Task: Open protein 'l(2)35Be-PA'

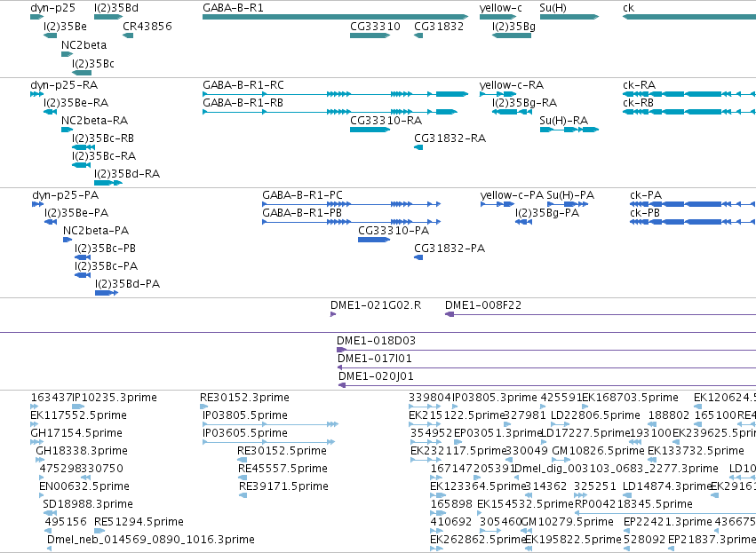Action: pos(76,213)
